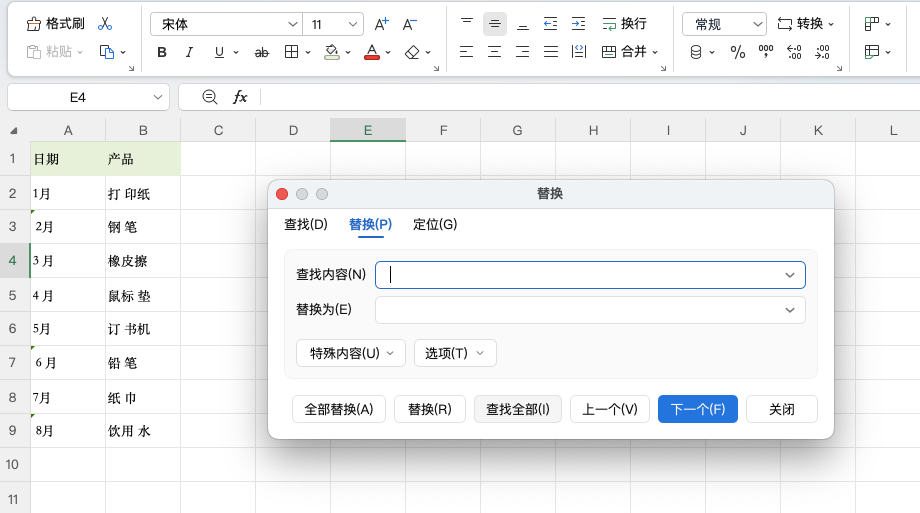Expand the Name Box E4 dropdown
The height and width of the screenshot is (513, 920).
coord(157,97)
